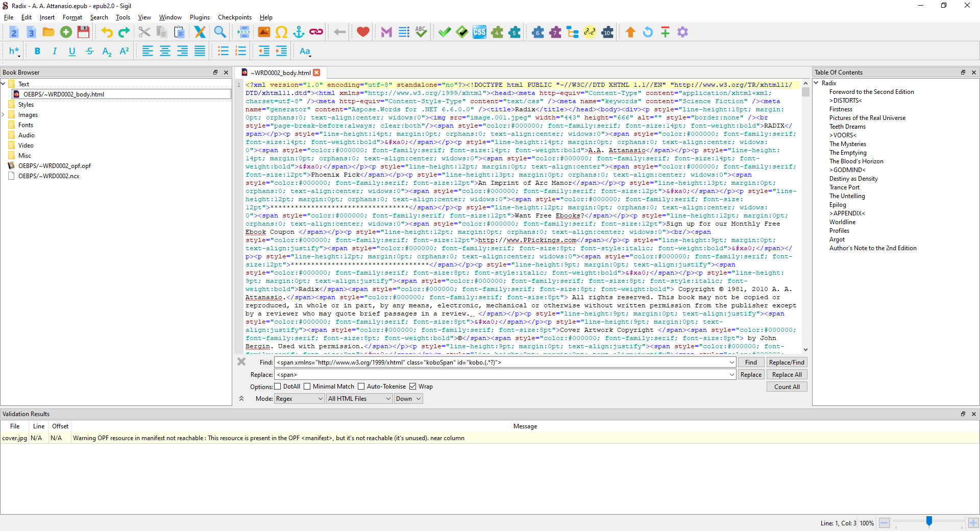
Task: Open the heading style h* dropdown
Action: coord(14,51)
